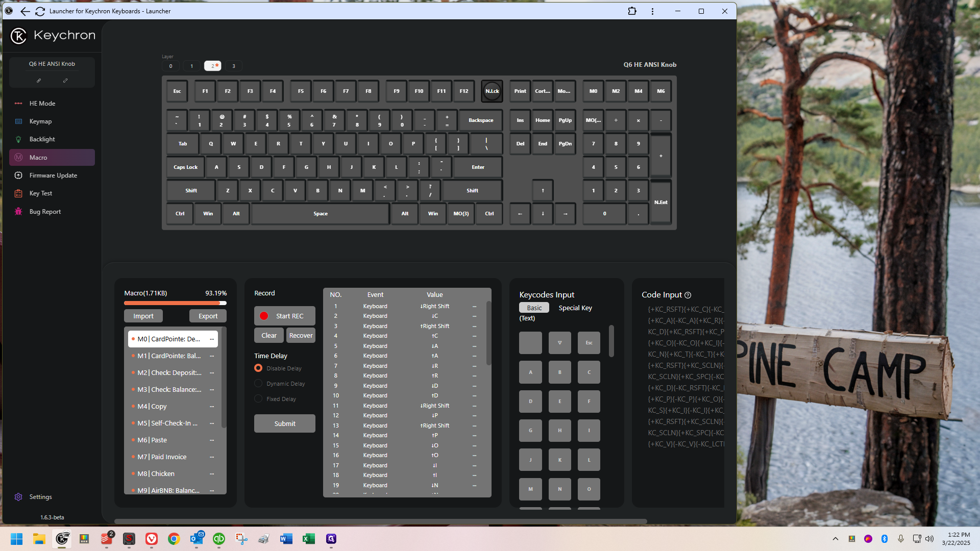Select the Disable Delay radio option
Viewport: 980px width, 551px height.
pyautogui.click(x=258, y=368)
